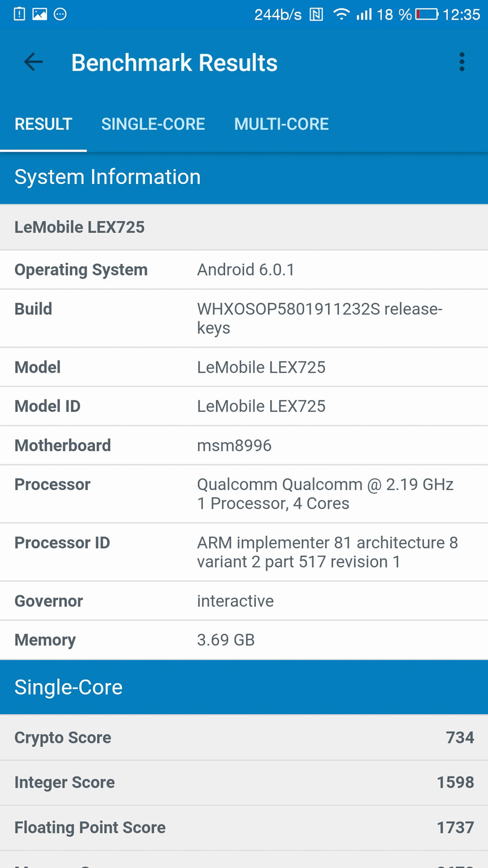The width and height of the screenshot is (488, 868).
Task: Tap the Crypto Score value 734
Action: pos(460,737)
